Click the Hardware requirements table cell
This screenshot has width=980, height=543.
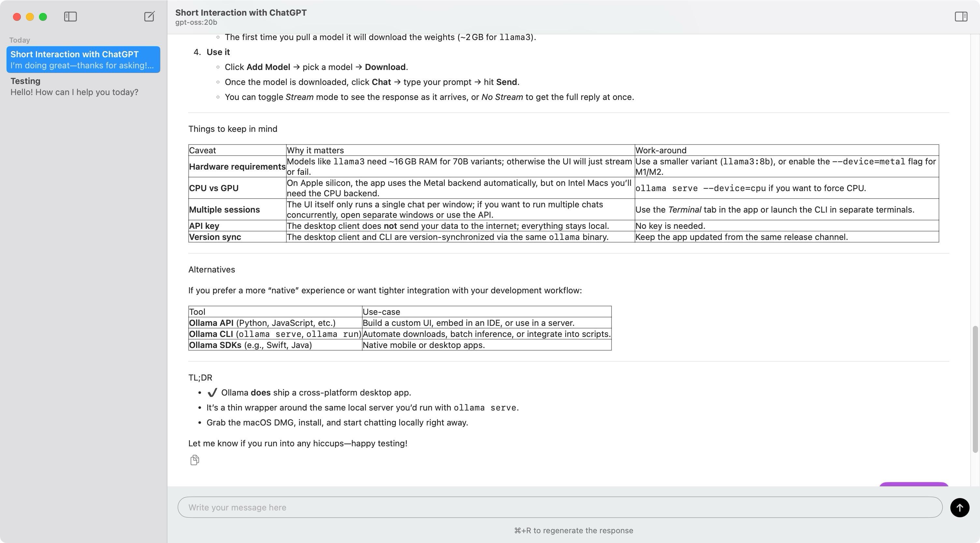(238, 167)
